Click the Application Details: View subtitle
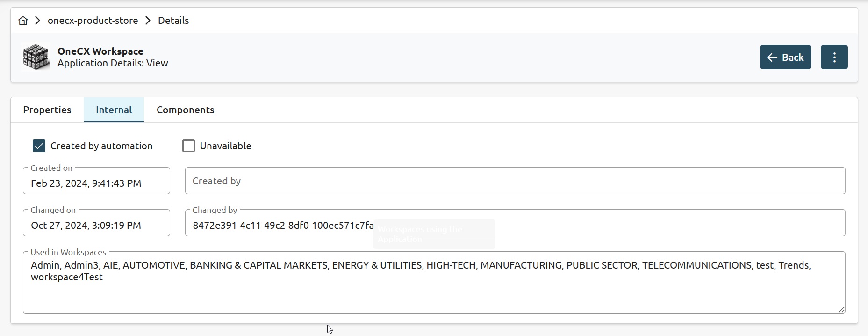Image resolution: width=868 pixels, height=336 pixels. coord(113,63)
